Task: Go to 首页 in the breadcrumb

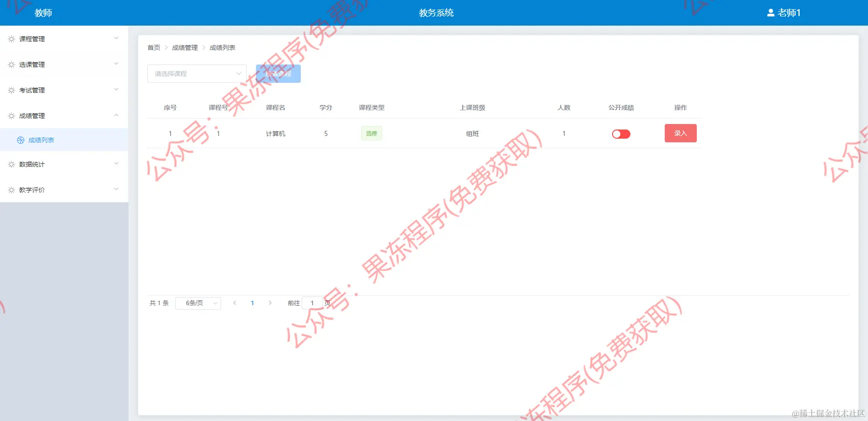Action: tap(154, 48)
